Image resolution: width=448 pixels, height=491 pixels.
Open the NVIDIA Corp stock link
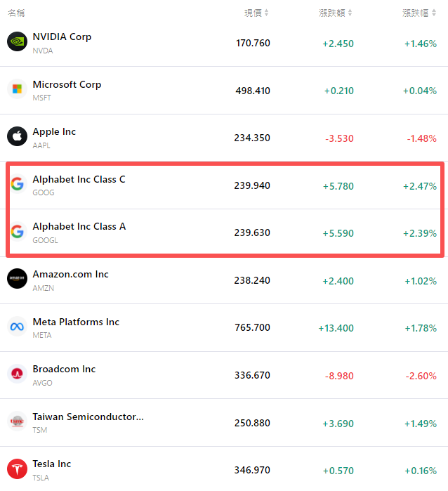[x=62, y=37]
